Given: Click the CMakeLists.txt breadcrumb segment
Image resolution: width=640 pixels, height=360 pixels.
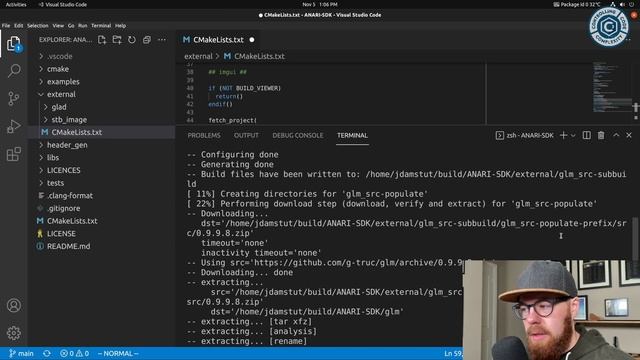Looking at the screenshot, I should pyautogui.click(x=254, y=56).
